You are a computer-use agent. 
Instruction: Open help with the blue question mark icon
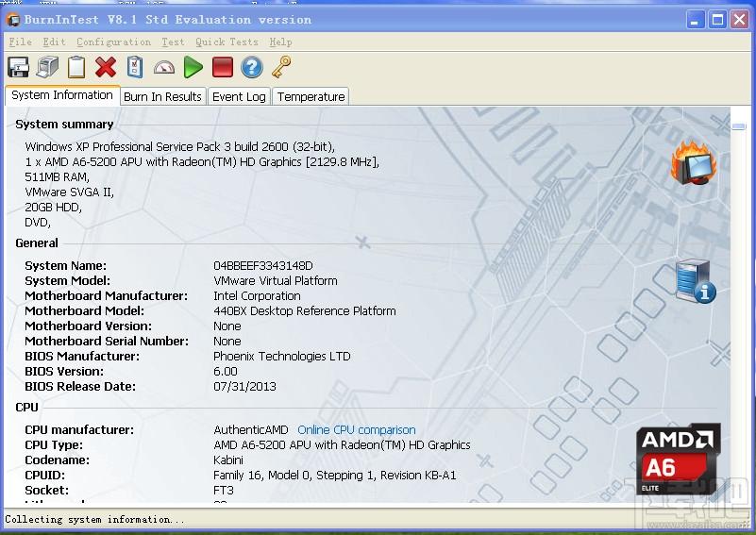pyautogui.click(x=252, y=67)
